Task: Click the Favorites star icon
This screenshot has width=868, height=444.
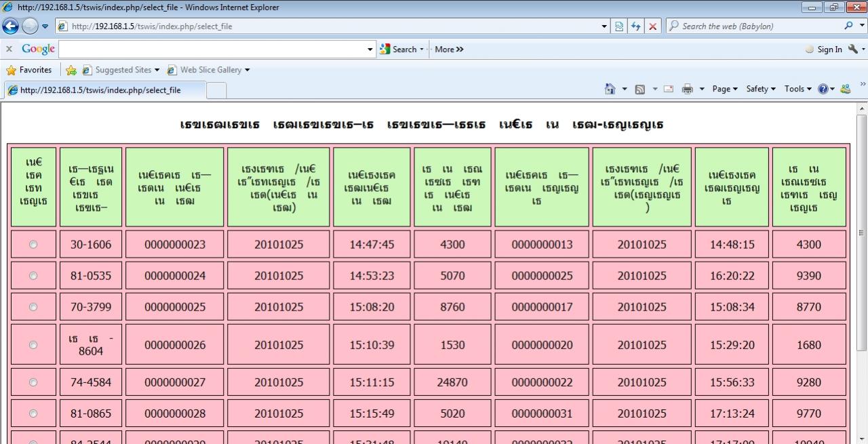Action: [11, 70]
